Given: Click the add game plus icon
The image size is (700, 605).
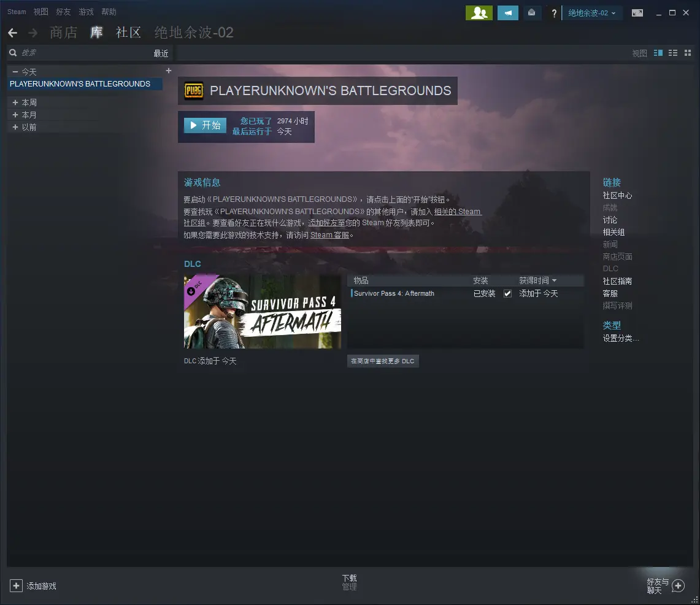Looking at the screenshot, I should (x=16, y=585).
